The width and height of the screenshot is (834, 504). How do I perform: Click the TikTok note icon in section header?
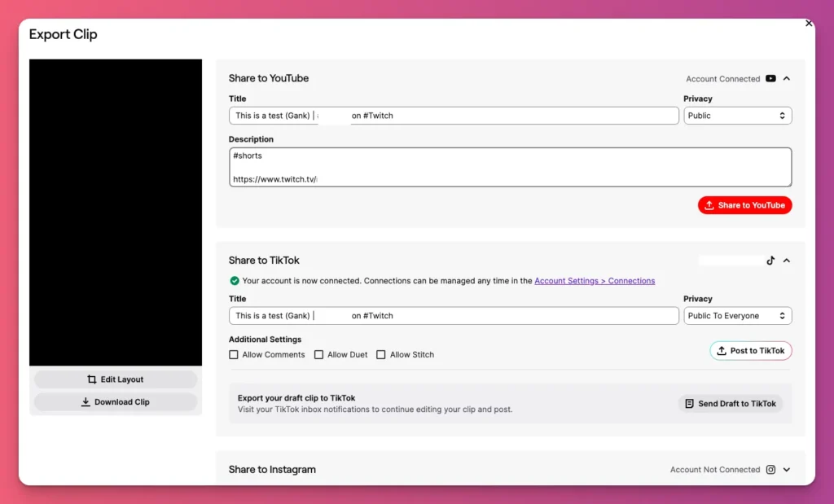(x=770, y=261)
